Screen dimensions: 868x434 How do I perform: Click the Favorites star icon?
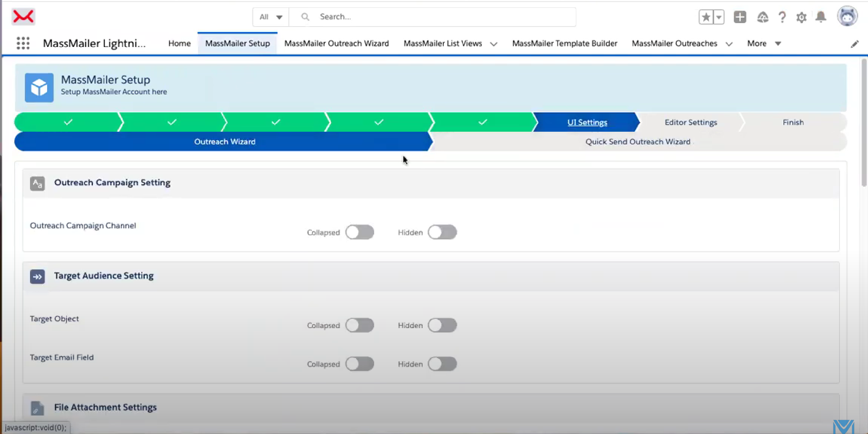pos(706,17)
